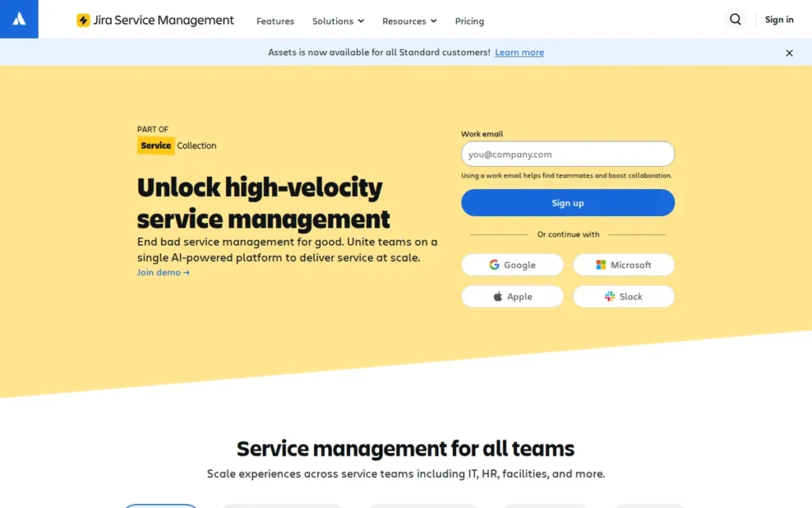Screen dimensions: 812x508
Task: Click Sign in link
Action: point(779,20)
